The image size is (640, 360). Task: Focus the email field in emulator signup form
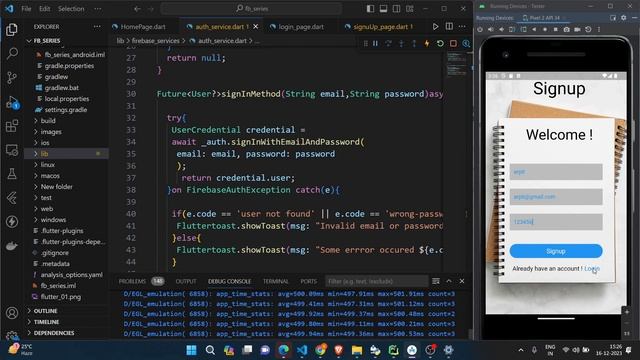coord(556,197)
